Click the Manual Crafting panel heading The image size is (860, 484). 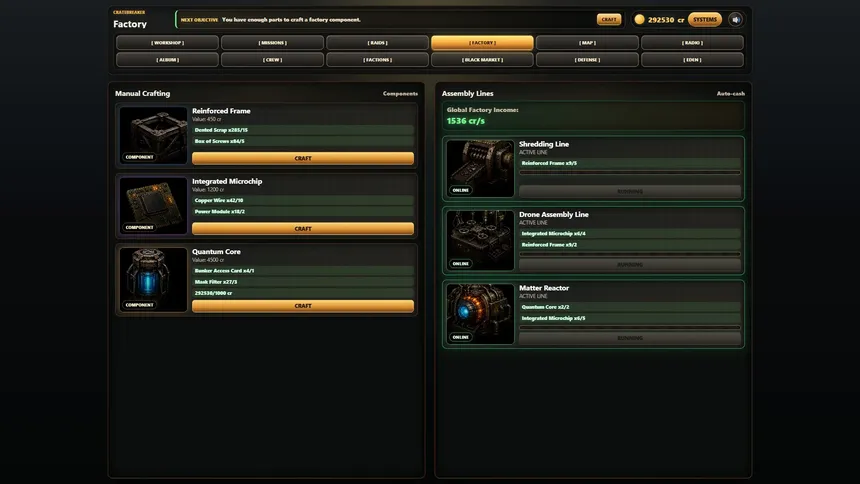pos(143,93)
